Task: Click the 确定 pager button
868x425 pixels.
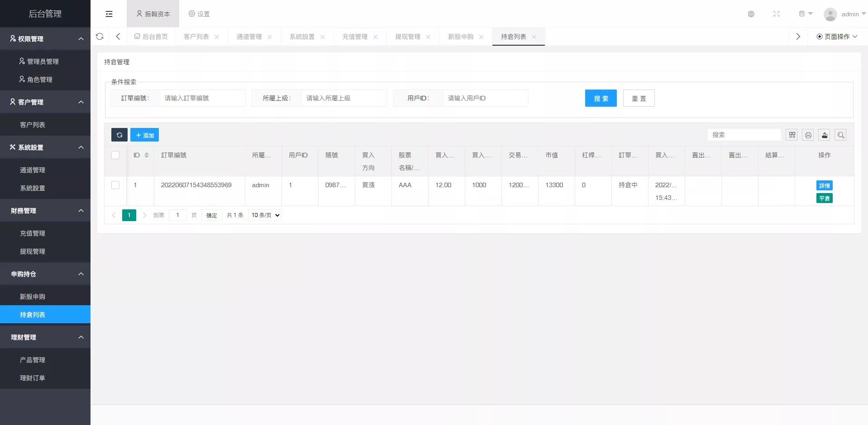Action: click(212, 215)
